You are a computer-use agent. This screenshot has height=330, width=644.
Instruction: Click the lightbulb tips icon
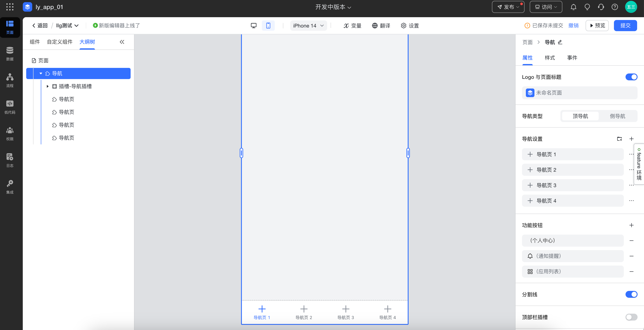click(x=587, y=7)
